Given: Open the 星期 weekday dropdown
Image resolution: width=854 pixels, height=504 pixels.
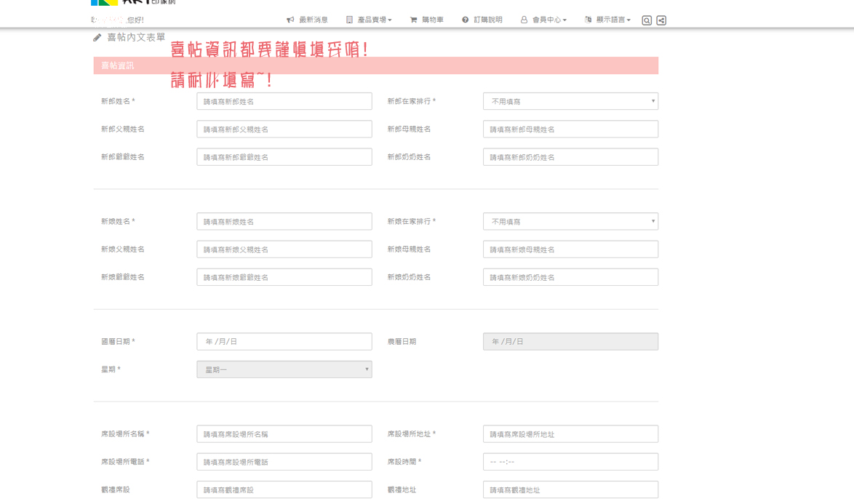Looking at the screenshot, I should tap(284, 369).
